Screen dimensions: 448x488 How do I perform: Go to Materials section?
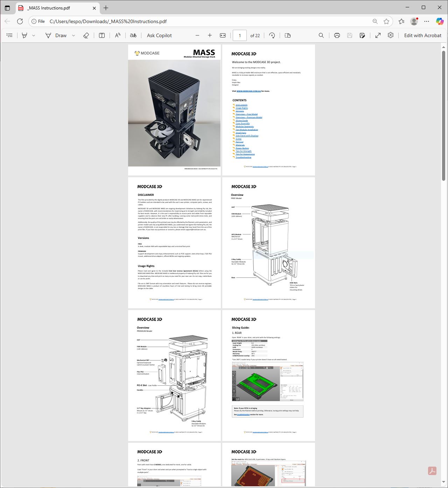tap(240, 145)
